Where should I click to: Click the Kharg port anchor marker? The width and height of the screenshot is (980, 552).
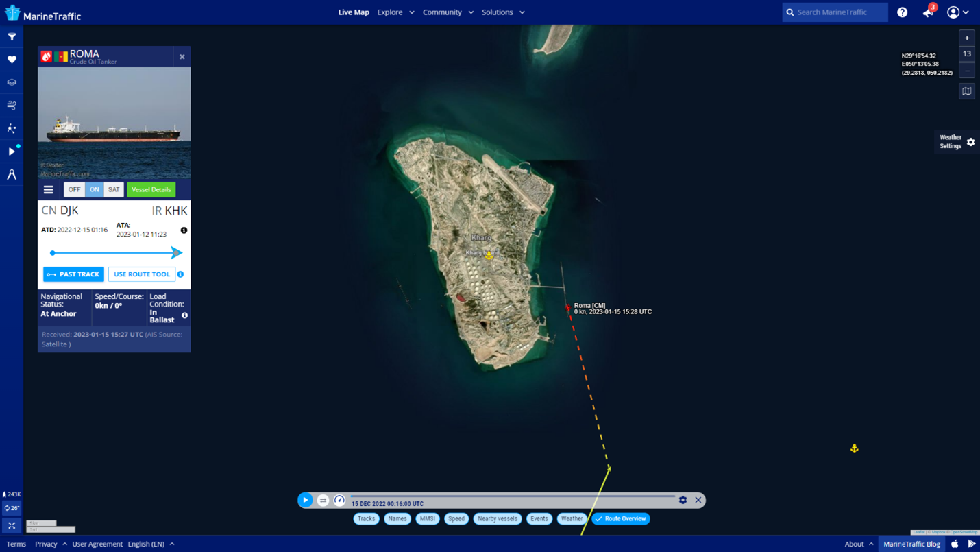pyautogui.click(x=489, y=256)
